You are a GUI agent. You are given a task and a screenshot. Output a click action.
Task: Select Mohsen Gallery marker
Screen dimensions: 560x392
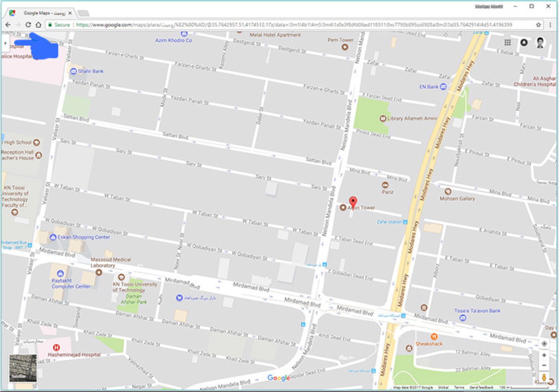tap(448, 192)
